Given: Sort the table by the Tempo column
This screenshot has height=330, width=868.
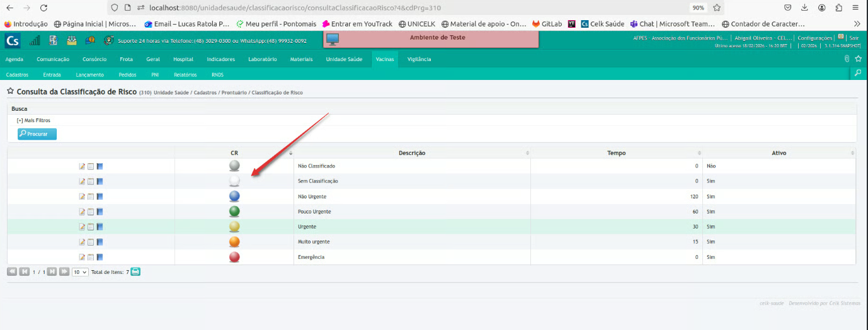Looking at the screenshot, I should point(616,153).
